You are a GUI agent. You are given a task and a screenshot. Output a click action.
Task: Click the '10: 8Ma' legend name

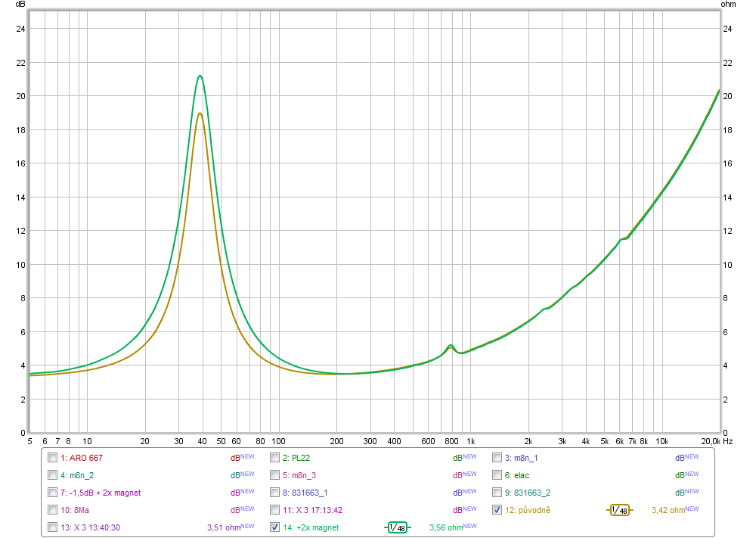point(75,510)
